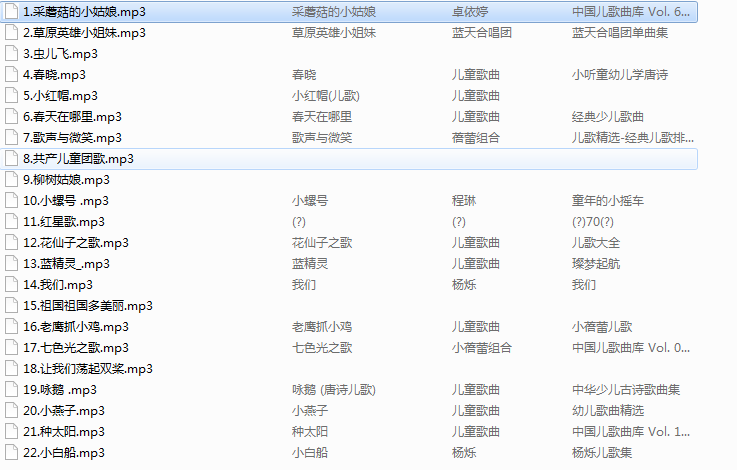This screenshot has height=470, width=737.
Task: Click album cell 中华少儿古诗歌曲集
Action: [x=626, y=390]
